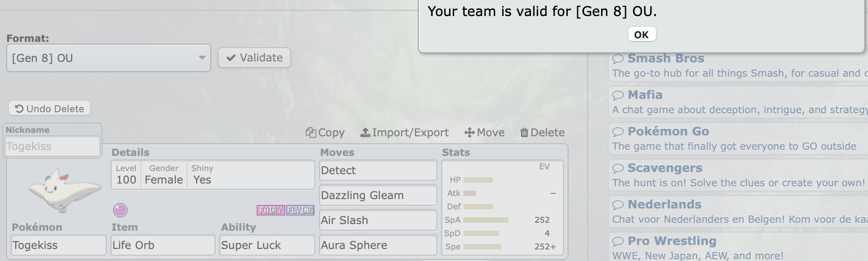Screen dimensions: 868x261
Task: Open Import/Export for this Pokémon
Action: coord(405,132)
